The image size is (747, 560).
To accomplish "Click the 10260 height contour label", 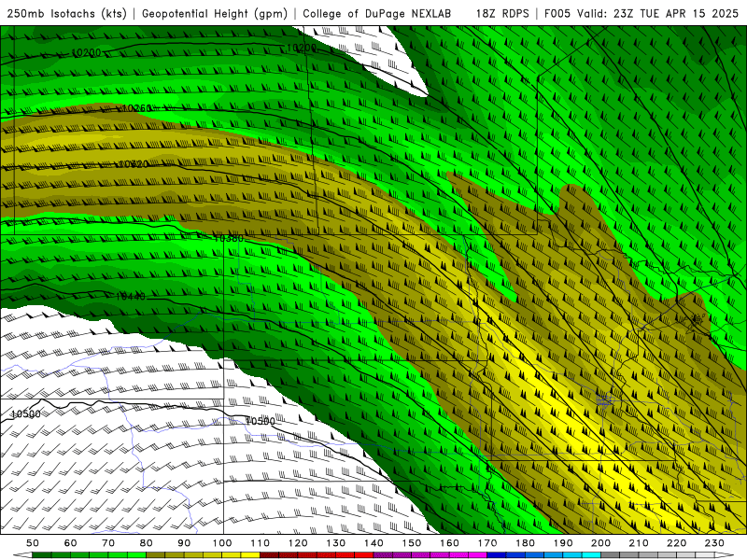I will [x=136, y=108].
